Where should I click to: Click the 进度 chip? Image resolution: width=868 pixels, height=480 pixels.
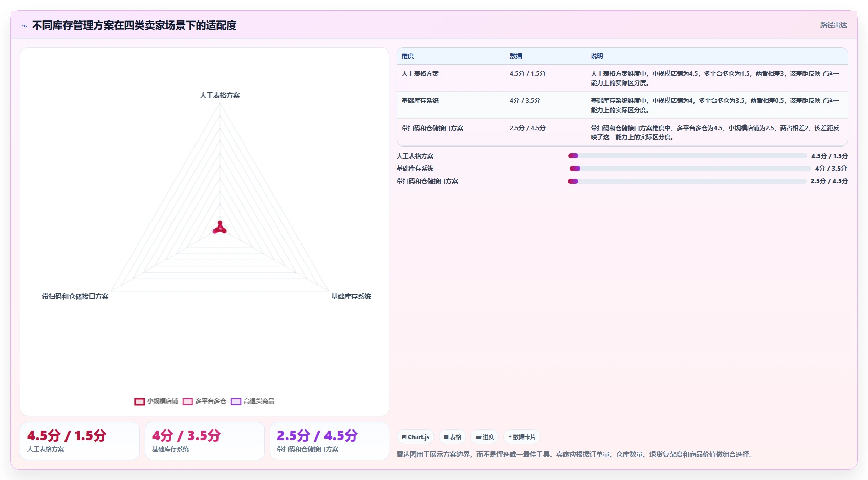(485, 437)
